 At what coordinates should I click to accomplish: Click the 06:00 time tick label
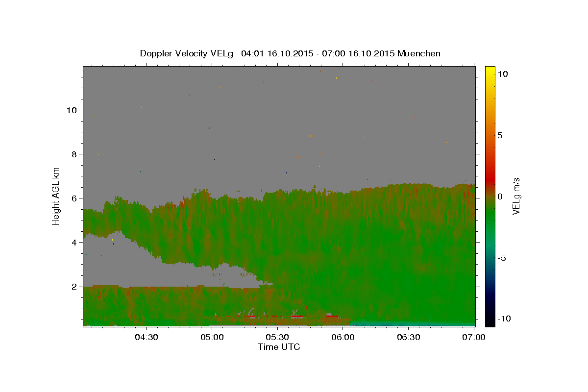(x=343, y=337)
